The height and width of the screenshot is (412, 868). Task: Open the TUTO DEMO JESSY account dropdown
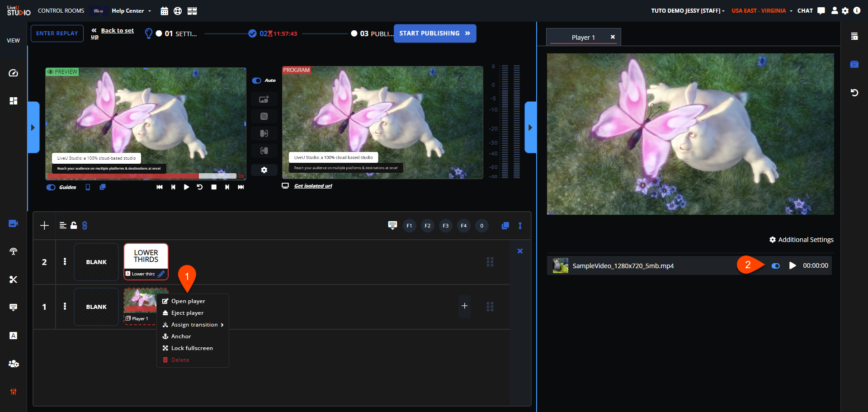click(x=688, y=11)
